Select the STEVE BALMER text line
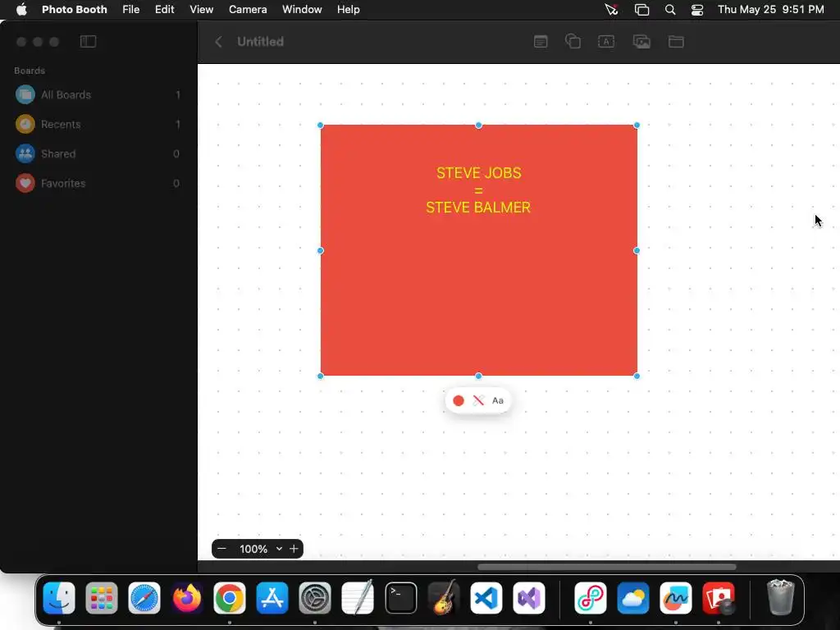This screenshot has width=840, height=630. 478,208
